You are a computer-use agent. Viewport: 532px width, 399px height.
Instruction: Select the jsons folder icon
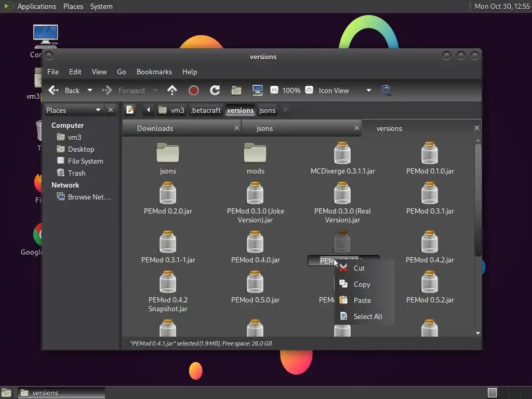(x=168, y=153)
